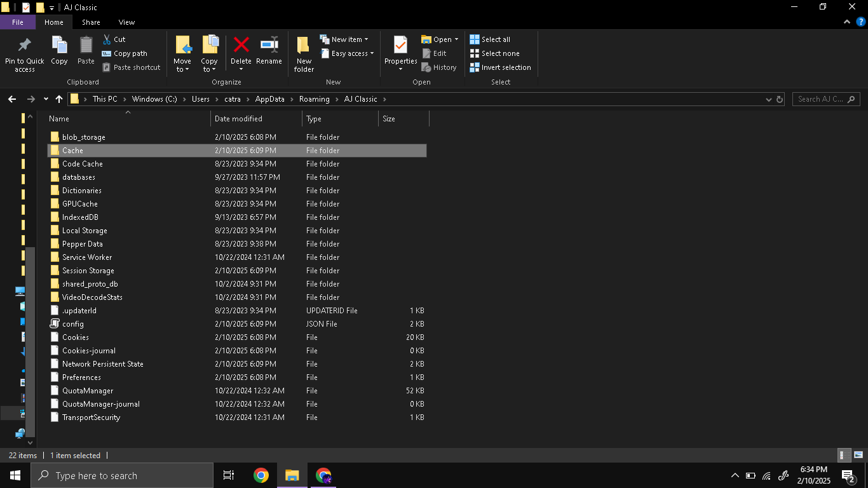This screenshot has height=488, width=868.
Task: Open File Explorer from the taskbar
Action: [x=292, y=475]
